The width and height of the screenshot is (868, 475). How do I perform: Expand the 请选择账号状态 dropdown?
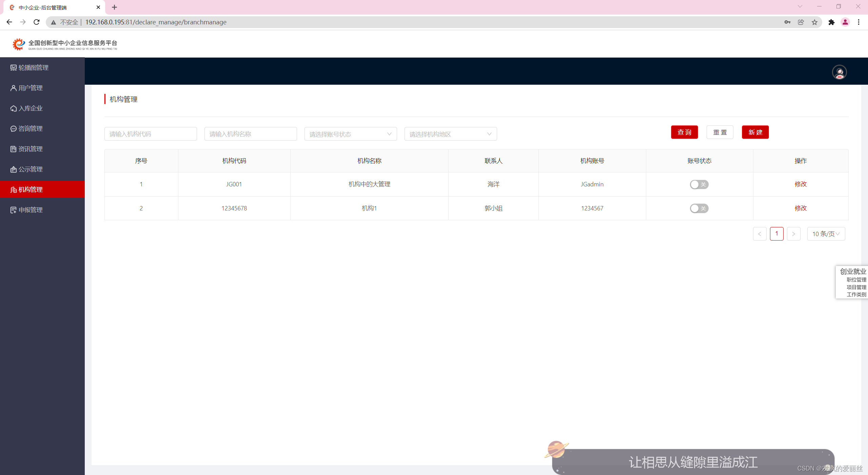[350, 134]
